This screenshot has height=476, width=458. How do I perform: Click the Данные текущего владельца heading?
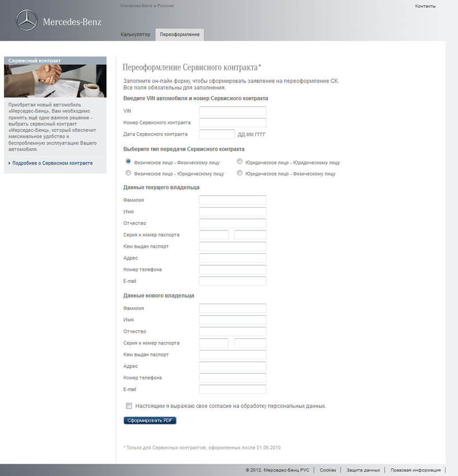[161, 187]
